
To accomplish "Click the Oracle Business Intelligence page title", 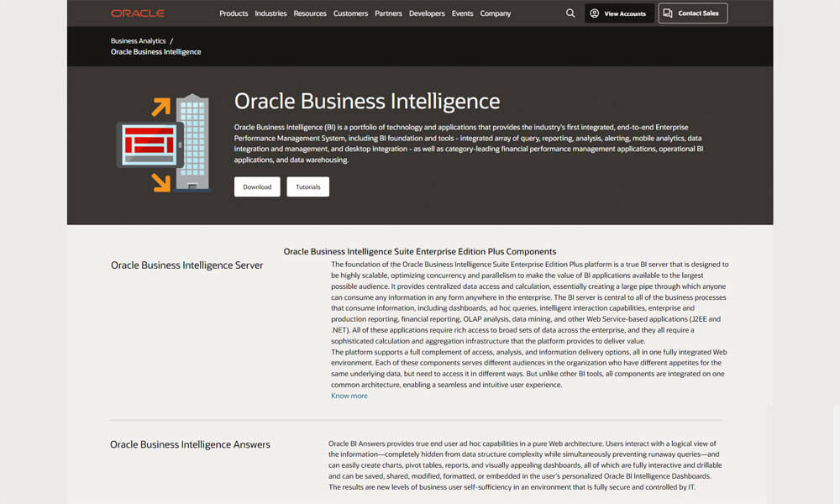I will point(367,102).
